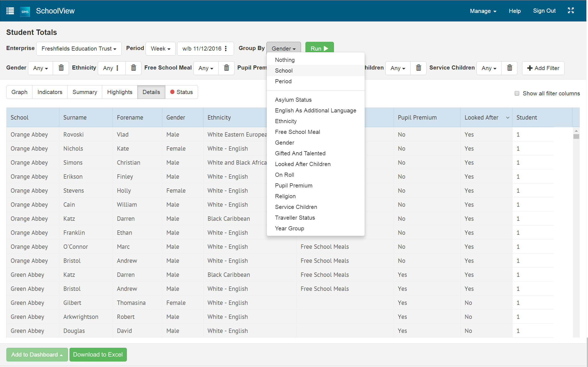Click the Rovoski surname cell

(86, 135)
